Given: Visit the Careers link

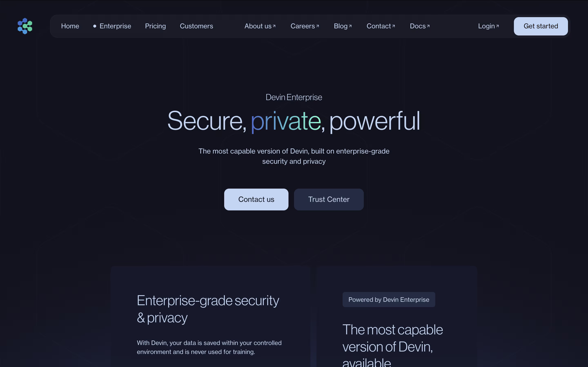Looking at the screenshot, I should (x=303, y=26).
